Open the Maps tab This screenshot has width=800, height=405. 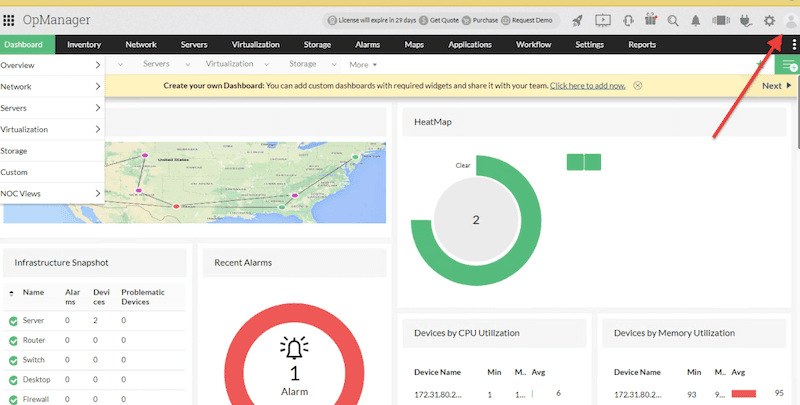414,44
